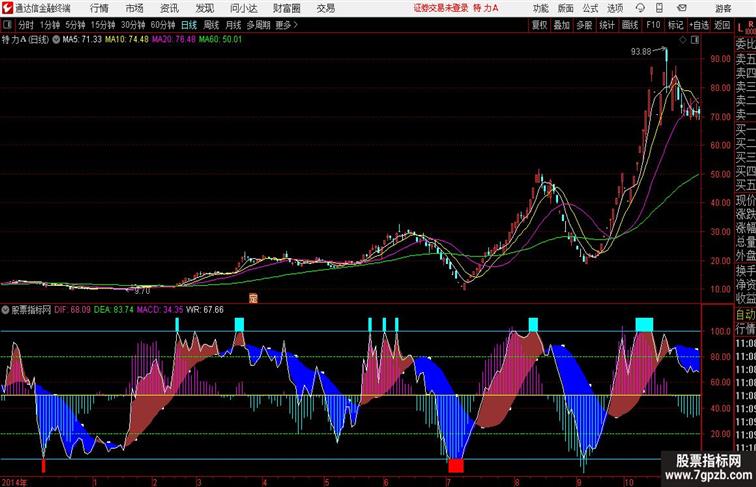Open the 版面 menu
The image size is (756, 487).
(x=566, y=8)
